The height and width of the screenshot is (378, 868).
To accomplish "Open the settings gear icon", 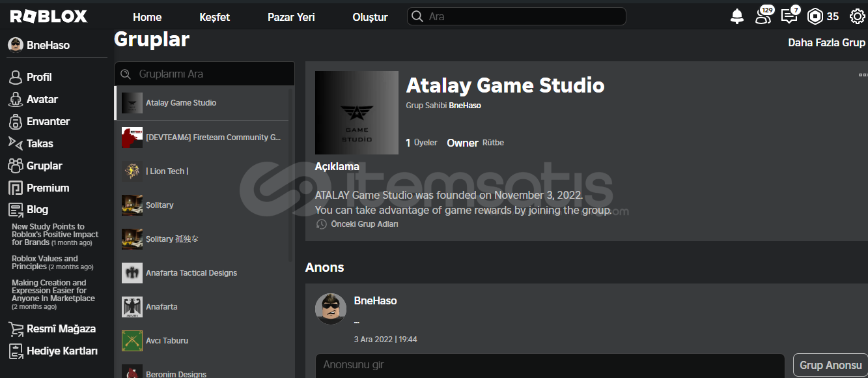I will (857, 17).
